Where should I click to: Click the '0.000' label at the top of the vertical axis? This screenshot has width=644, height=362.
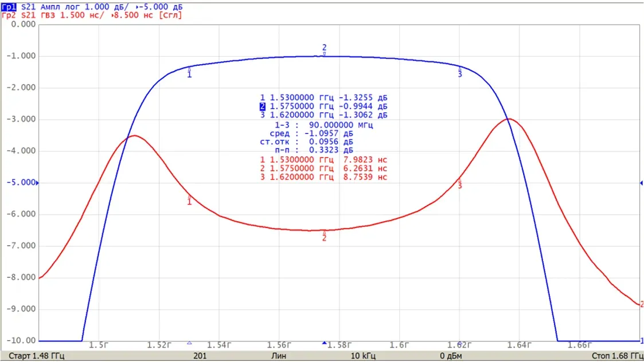click(x=24, y=24)
